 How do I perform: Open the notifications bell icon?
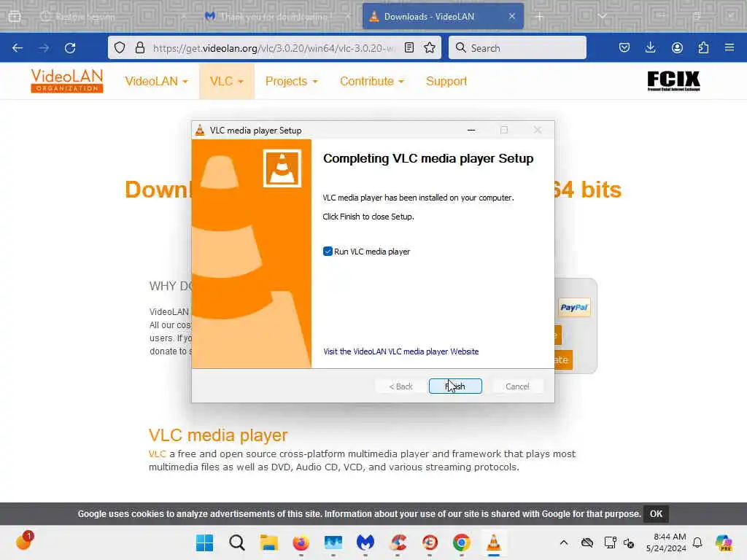pos(697,542)
